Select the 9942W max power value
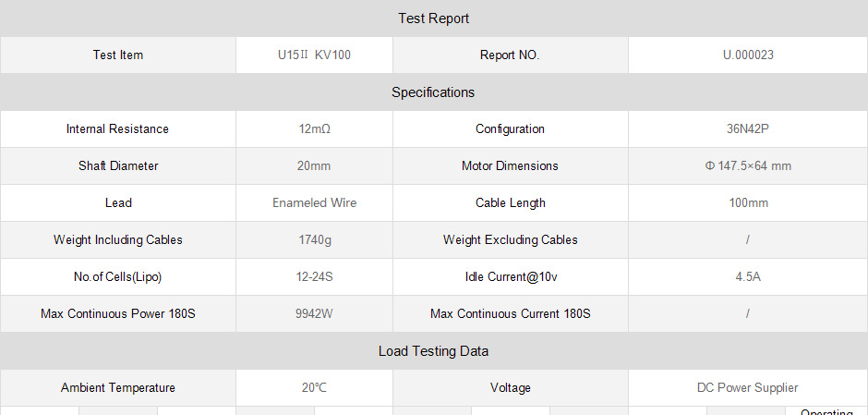 (x=315, y=313)
